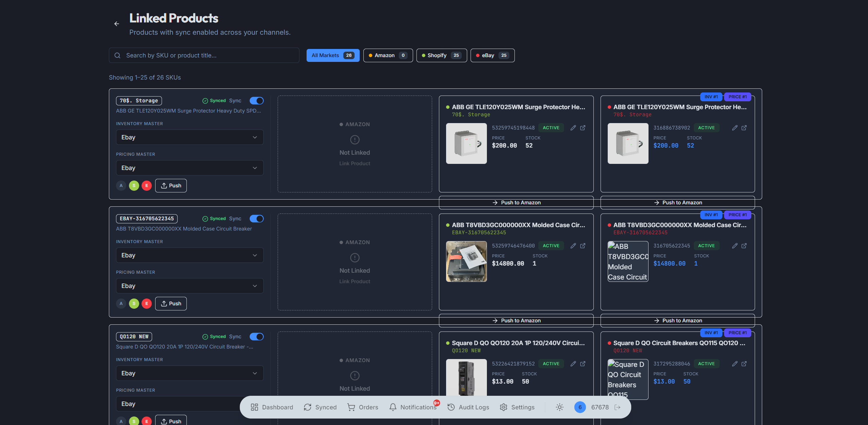Click Shopify 'S' badge in EBAY-316705622345 row
The image size is (868, 425).
[134, 304]
